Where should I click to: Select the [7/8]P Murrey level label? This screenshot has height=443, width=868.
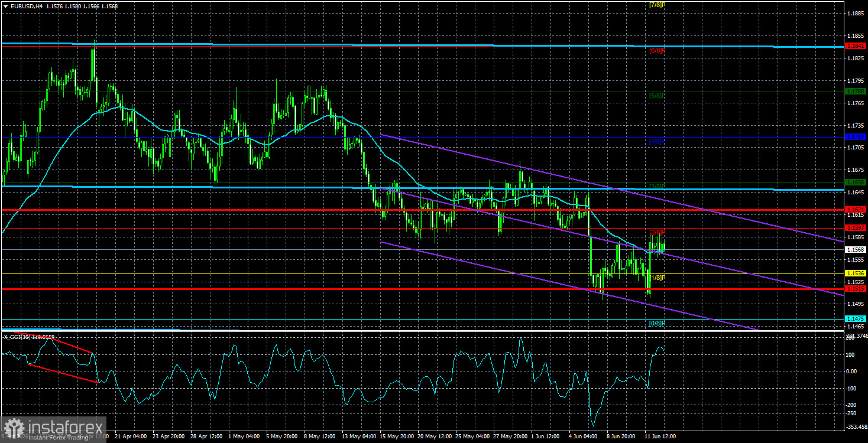tap(657, 5)
